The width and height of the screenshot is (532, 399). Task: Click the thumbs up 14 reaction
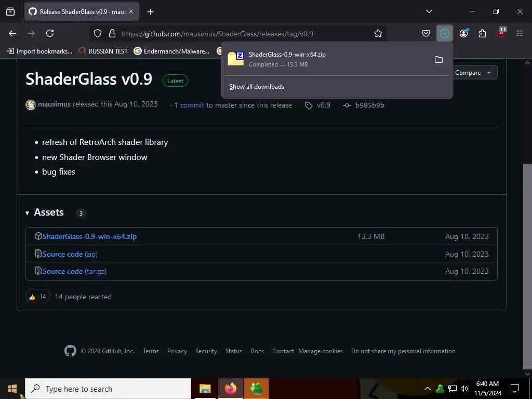click(37, 297)
